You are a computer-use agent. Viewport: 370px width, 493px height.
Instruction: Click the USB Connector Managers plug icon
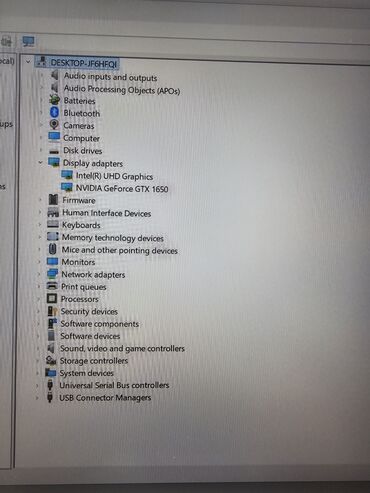click(x=50, y=397)
